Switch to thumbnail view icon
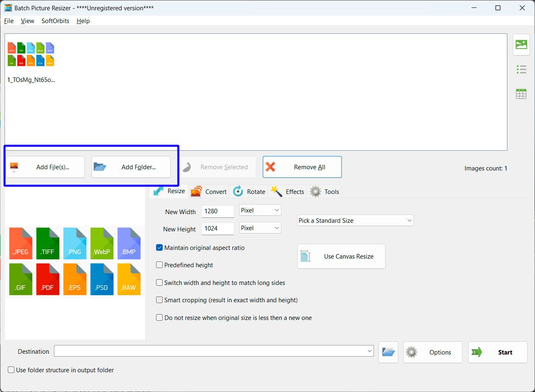Screen dimensions: 535x392 pyautogui.click(x=521, y=44)
